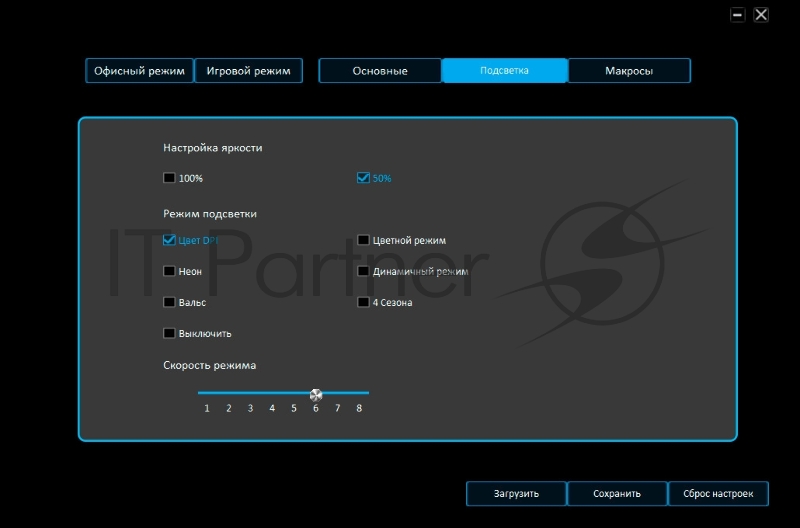Check Выключить to turn off lighting
The height and width of the screenshot is (528, 800).
pyautogui.click(x=169, y=333)
